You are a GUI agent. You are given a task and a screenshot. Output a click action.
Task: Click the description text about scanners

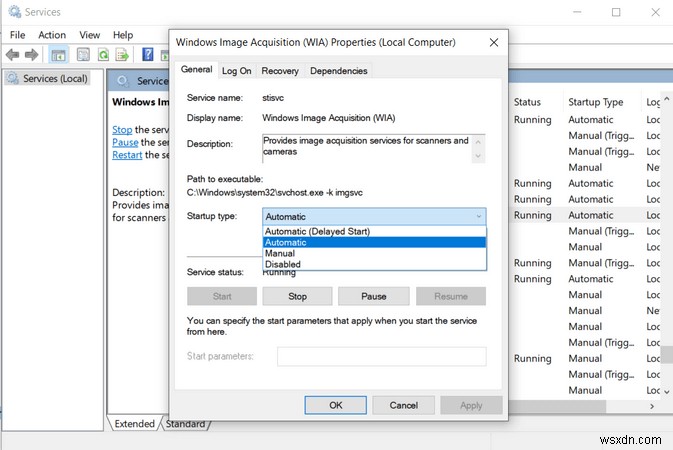(366, 146)
